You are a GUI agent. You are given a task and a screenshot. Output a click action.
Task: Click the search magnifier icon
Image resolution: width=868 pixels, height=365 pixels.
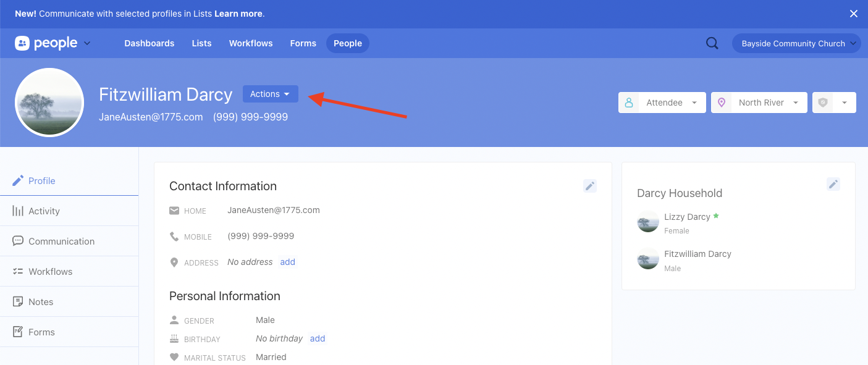[712, 43]
